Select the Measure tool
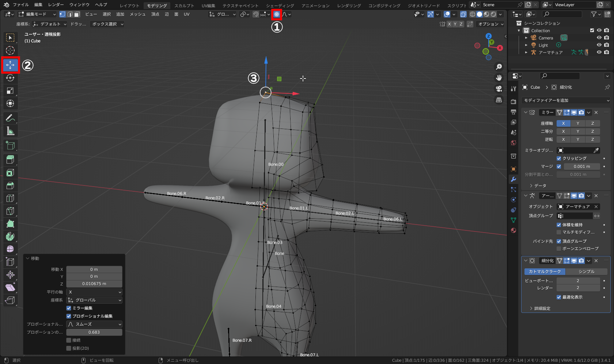 [10, 131]
